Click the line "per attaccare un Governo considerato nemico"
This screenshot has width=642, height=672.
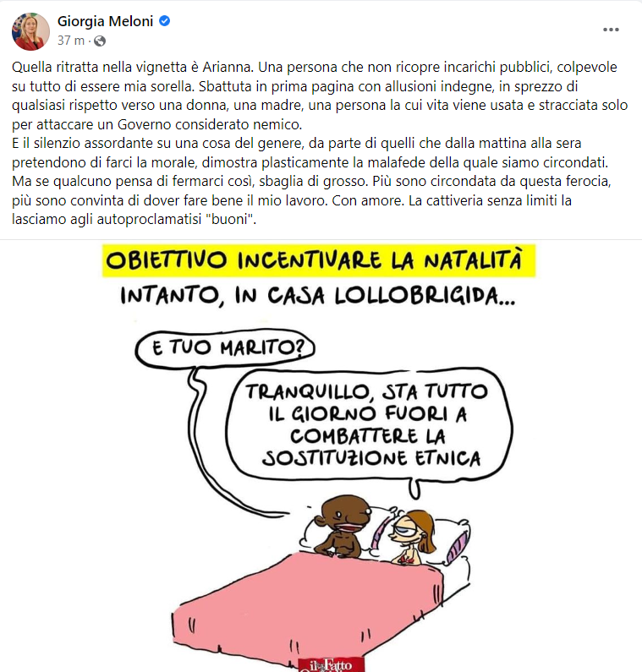point(157,124)
